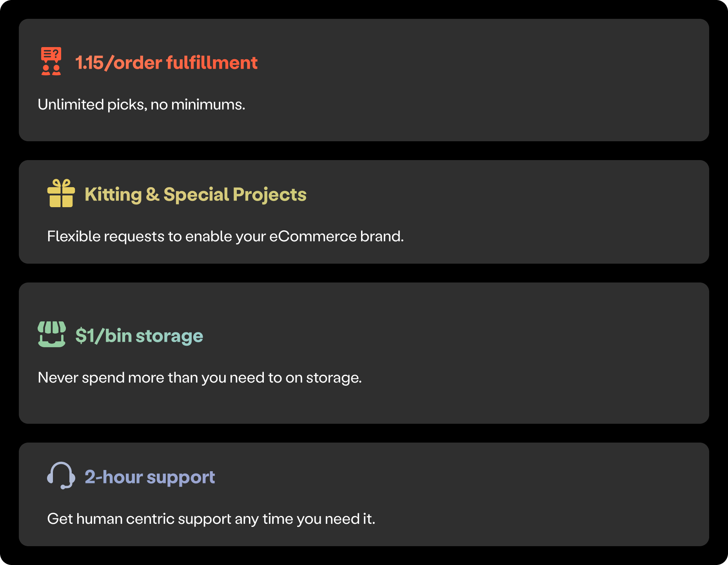Open the 1.15/order fulfillment heading
Screen dimensions: 728x565
pyautogui.click(x=166, y=63)
